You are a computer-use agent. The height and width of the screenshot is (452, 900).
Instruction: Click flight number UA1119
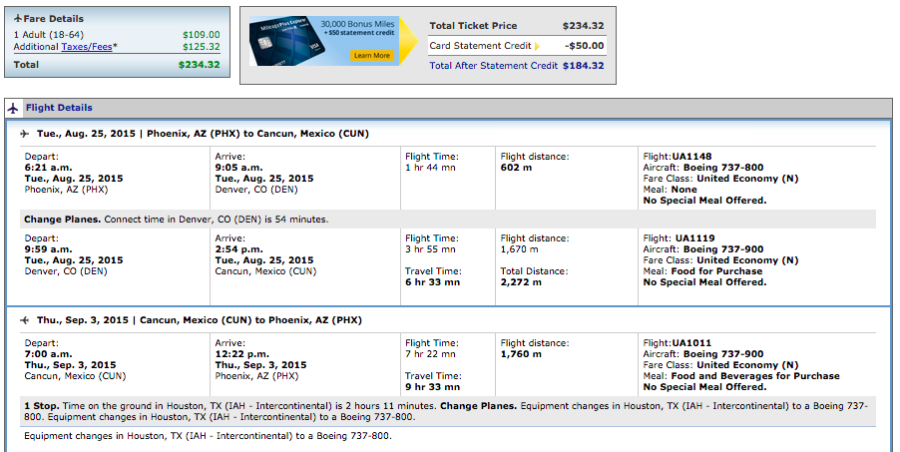click(x=694, y=238)
